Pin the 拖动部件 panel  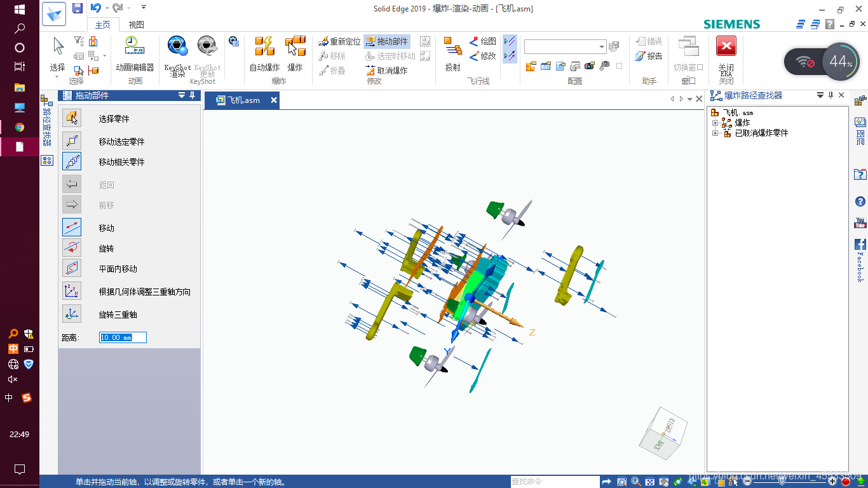[x=193, y=95]
